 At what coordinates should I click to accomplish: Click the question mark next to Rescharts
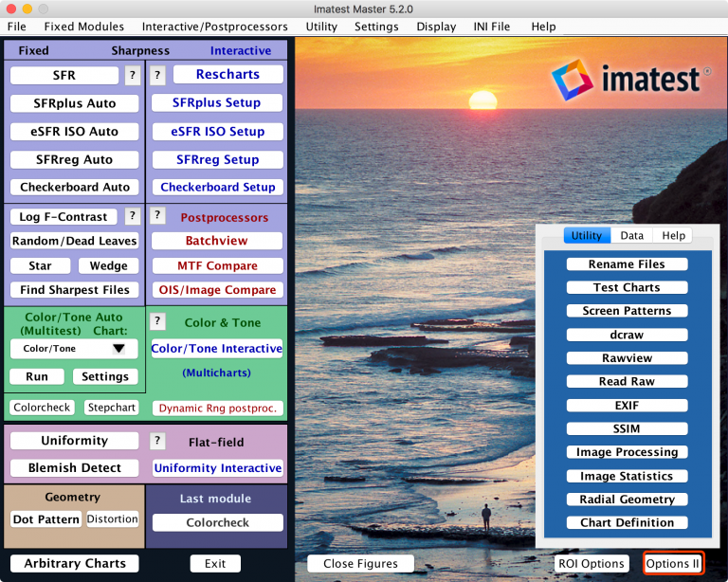point(158,75)
